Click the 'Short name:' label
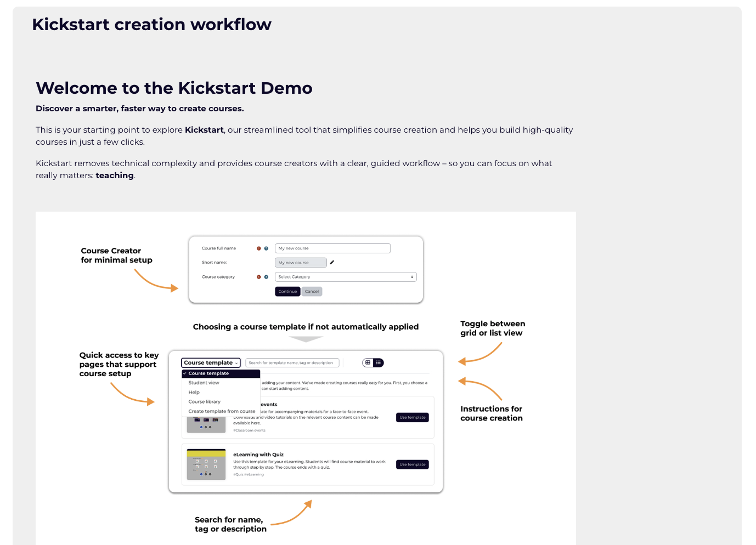The image size is (756, 545). click(214, 263)
